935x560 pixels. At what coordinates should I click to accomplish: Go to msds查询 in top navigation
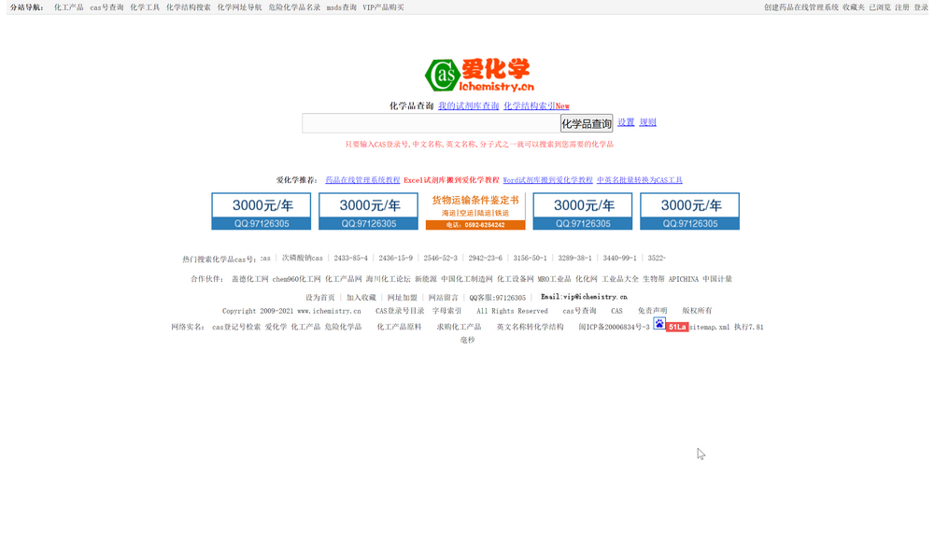pos(341,7)
